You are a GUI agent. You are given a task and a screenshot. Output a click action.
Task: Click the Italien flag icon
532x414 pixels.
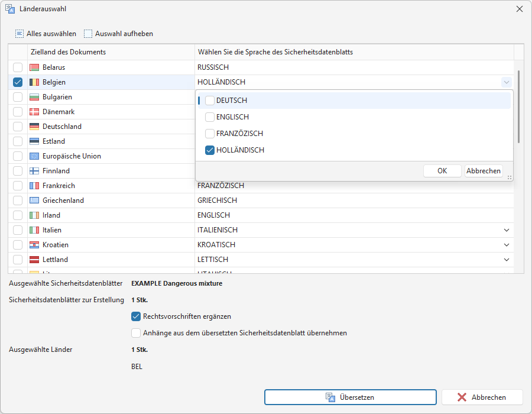pyautogui.click(x=34, y=230)
